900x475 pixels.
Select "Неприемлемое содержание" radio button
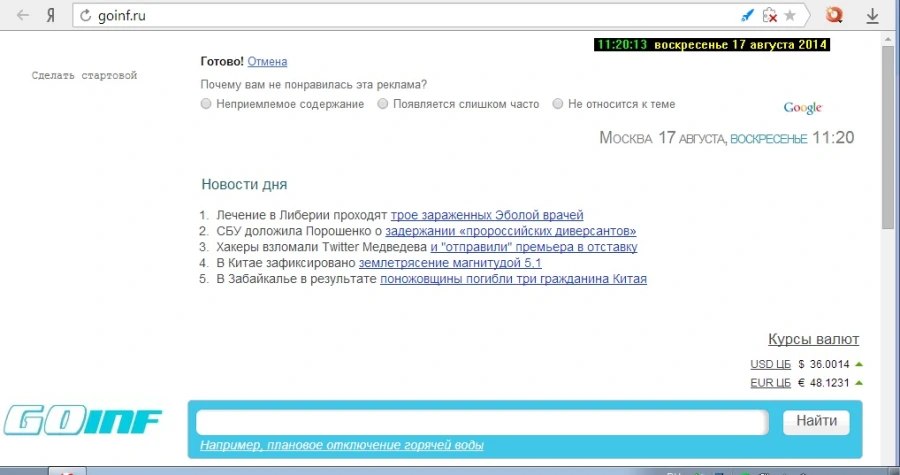point(205,104)
